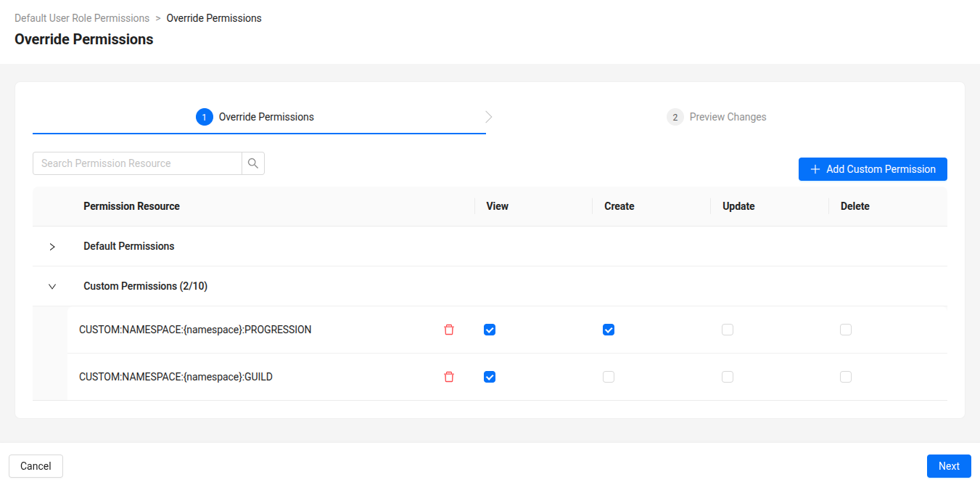This screenshot has width=980, height=485.
Task: Enable Create permission for GUILD resource
Action: pyautogui.click(x=609, y=376)
